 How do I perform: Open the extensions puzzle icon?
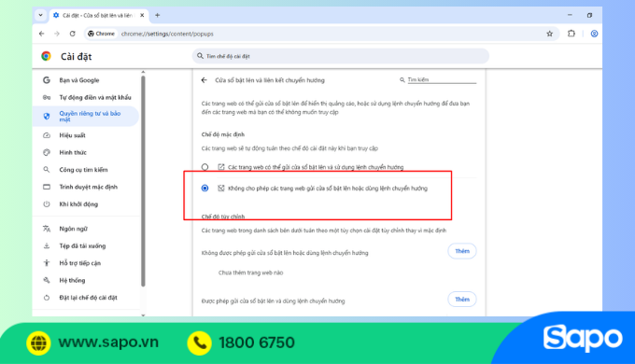[x=571, y=34]
